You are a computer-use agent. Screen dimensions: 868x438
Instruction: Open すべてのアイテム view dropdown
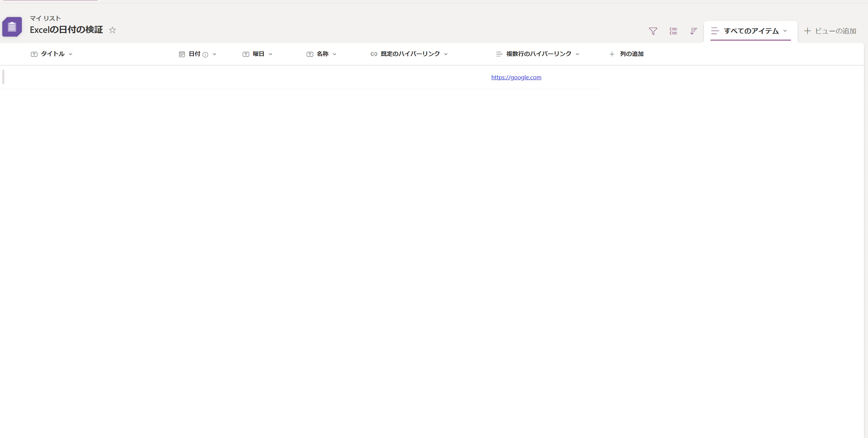[x=751, y=31]
